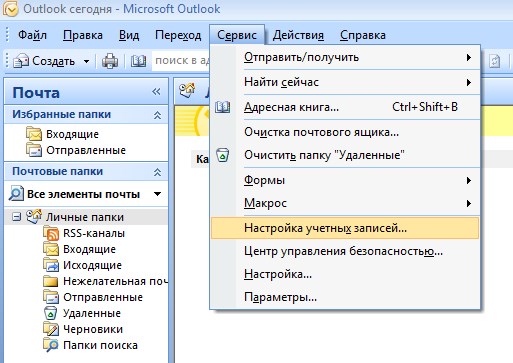Expand the Макрос submenu

click(469, 203)
